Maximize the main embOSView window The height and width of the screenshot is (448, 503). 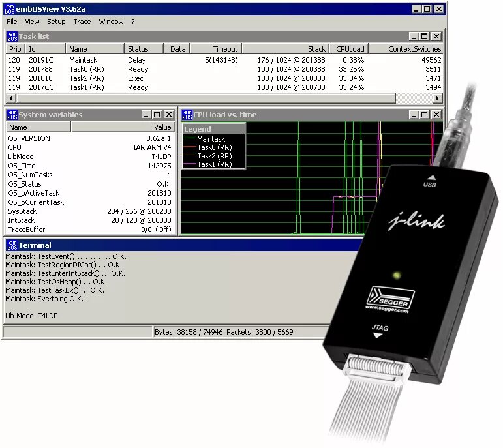pyautogui.click(x=427, y=9)
